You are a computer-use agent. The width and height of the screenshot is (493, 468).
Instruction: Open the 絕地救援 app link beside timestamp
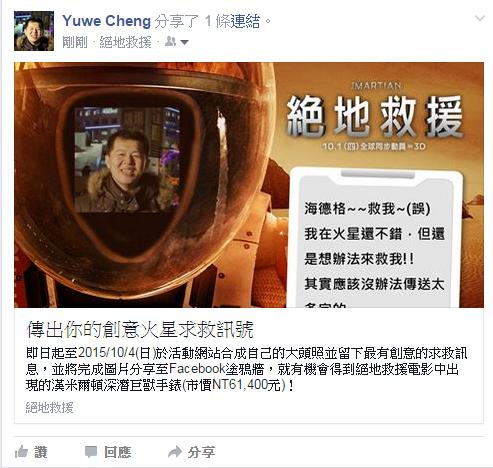click(125, 42)
